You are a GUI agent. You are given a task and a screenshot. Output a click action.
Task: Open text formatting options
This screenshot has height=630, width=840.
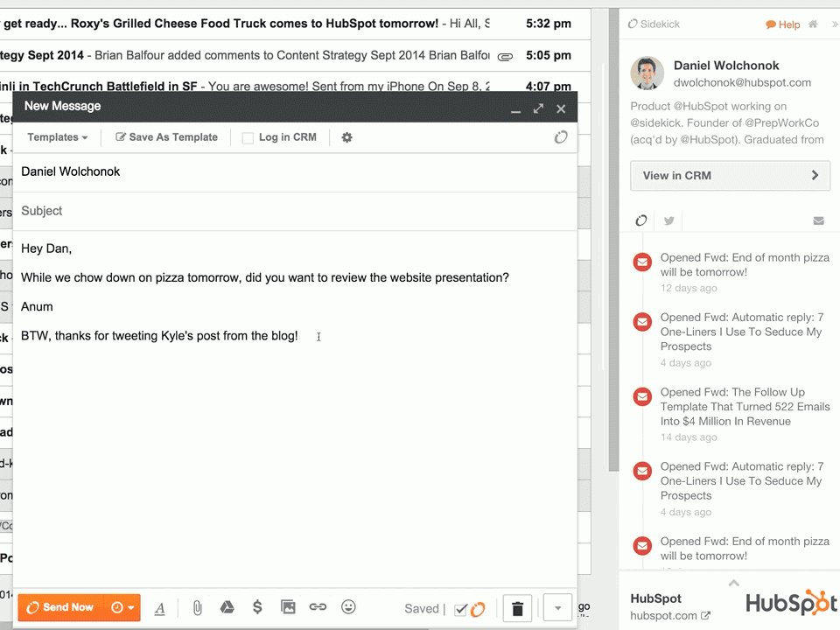[x=159, y=608]
